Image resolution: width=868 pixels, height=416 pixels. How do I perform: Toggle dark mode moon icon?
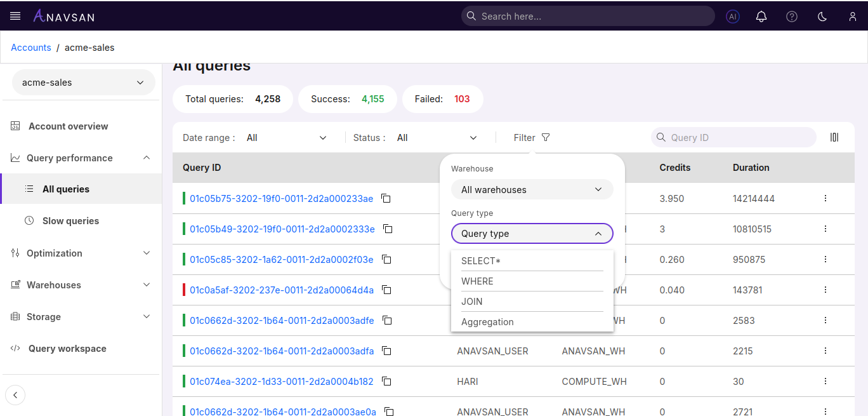point(822,17)
